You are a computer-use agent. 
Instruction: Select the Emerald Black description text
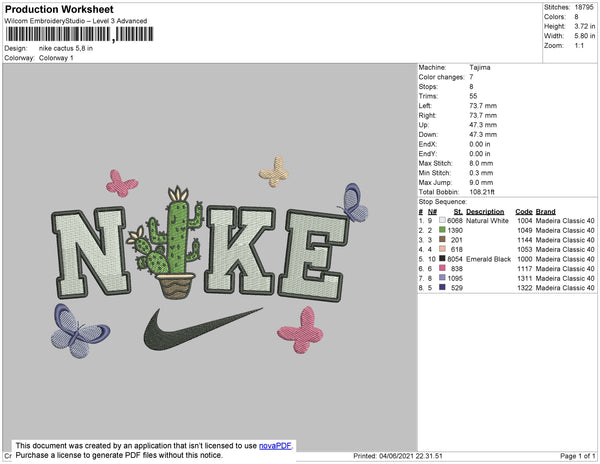489,259
